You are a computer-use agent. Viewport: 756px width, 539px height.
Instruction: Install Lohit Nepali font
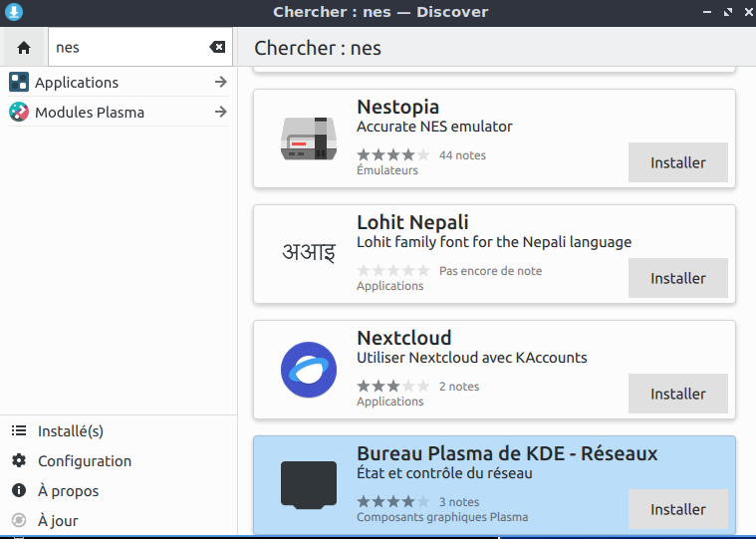pyautogui.click(x=677, y=278)
